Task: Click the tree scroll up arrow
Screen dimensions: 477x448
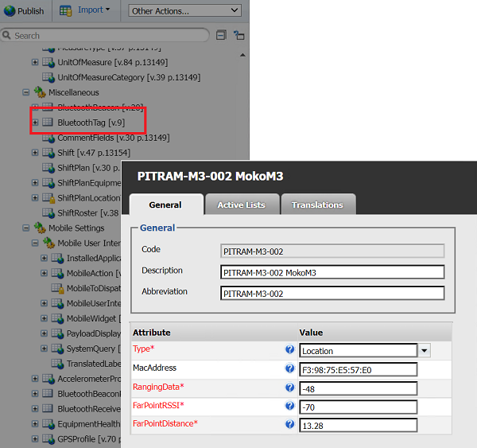Action: click(242, 55)
